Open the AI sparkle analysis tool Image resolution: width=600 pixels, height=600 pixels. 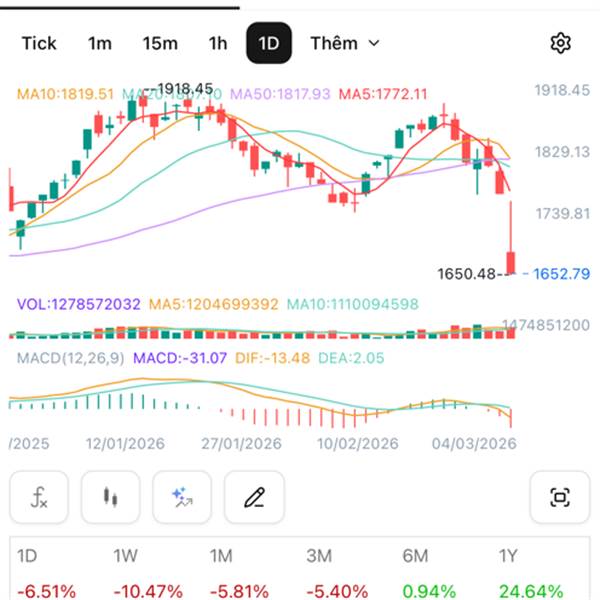pyautogui.click(x=182, y=497)
